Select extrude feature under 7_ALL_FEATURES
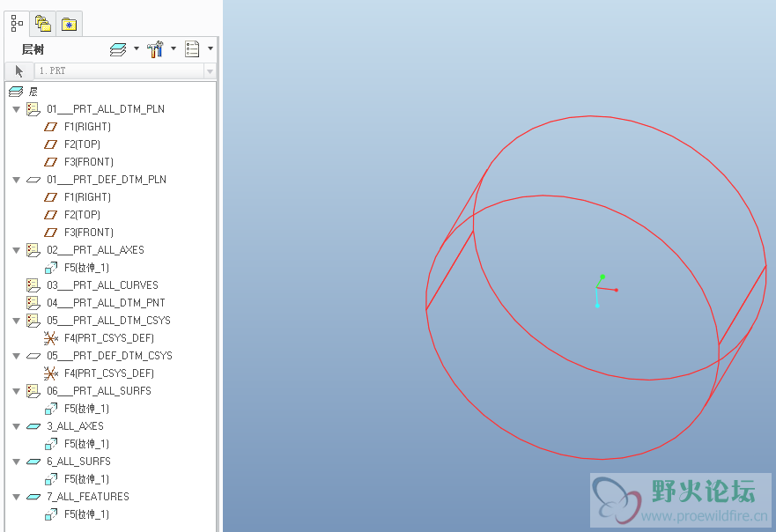This screenshot has height=532, width=776. click(x=86, y=514)
